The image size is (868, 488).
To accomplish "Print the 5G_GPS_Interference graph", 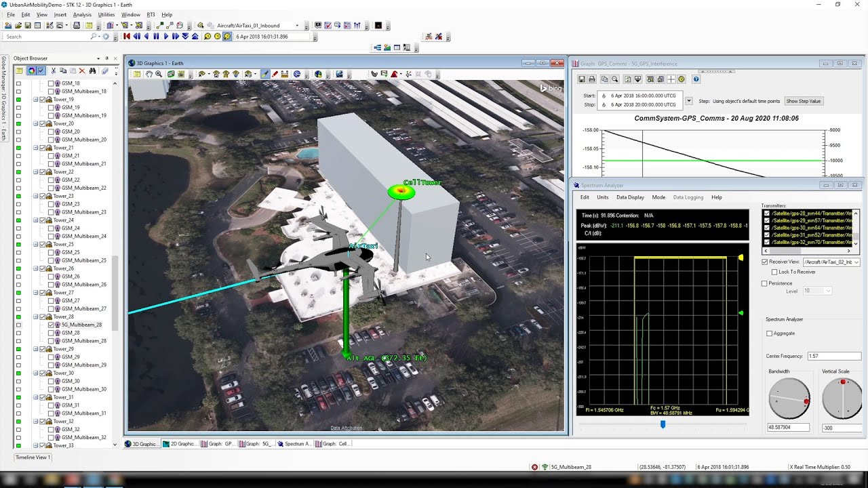I will click(x=591, y=79).
